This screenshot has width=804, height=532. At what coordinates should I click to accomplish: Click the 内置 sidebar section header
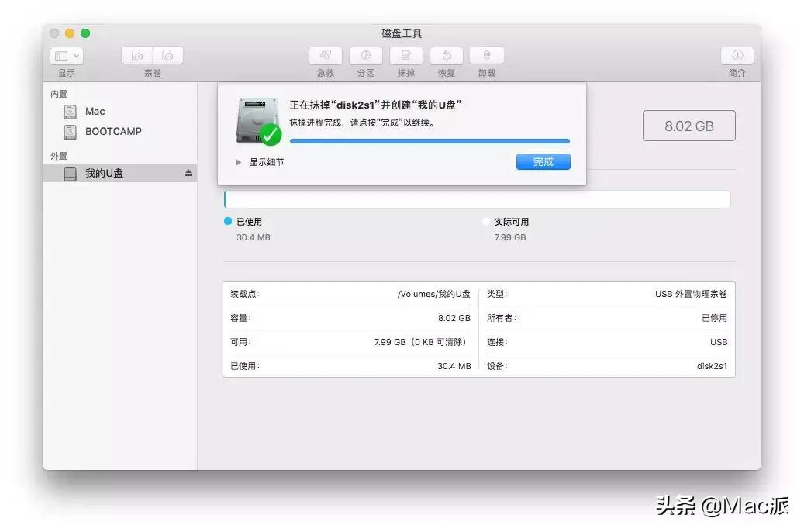[x=59, y=94]
